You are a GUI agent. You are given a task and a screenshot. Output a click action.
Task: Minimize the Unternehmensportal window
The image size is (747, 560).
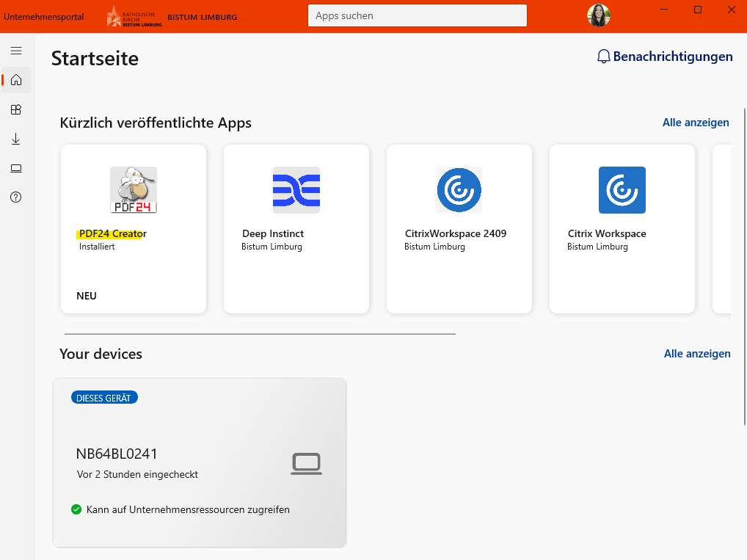click(x=664, y=10)
